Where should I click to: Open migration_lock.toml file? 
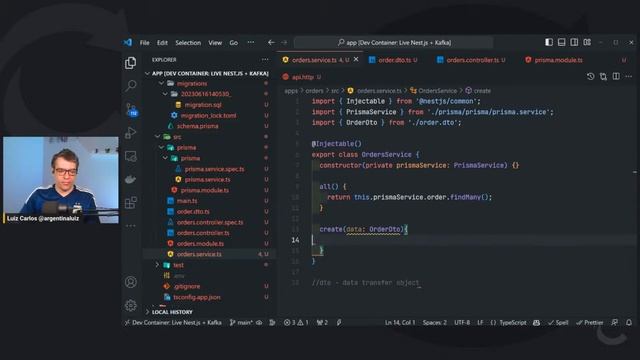pos(209,116)
